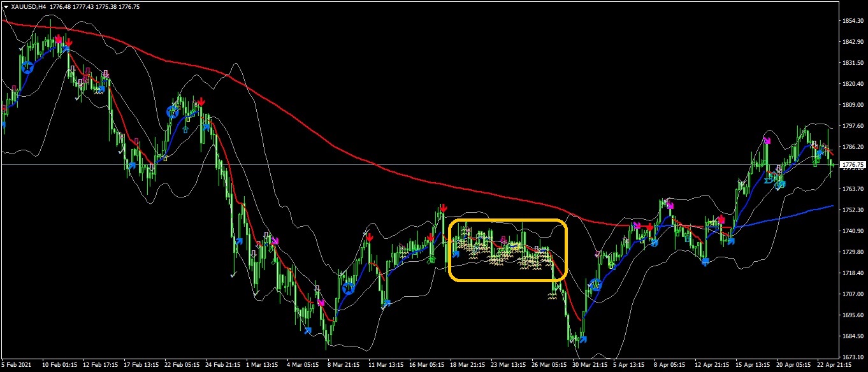Viewport: 868px width, 372px height.
Task: Click the 1786.20 price scale label
Action: [852, 147]
